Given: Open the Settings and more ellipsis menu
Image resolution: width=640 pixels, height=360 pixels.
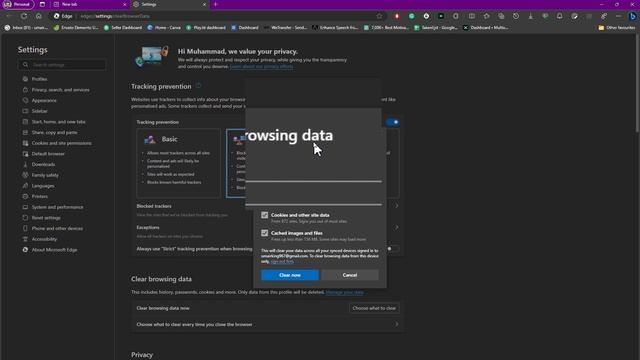Looking at the screenshot, I should 618,16.
